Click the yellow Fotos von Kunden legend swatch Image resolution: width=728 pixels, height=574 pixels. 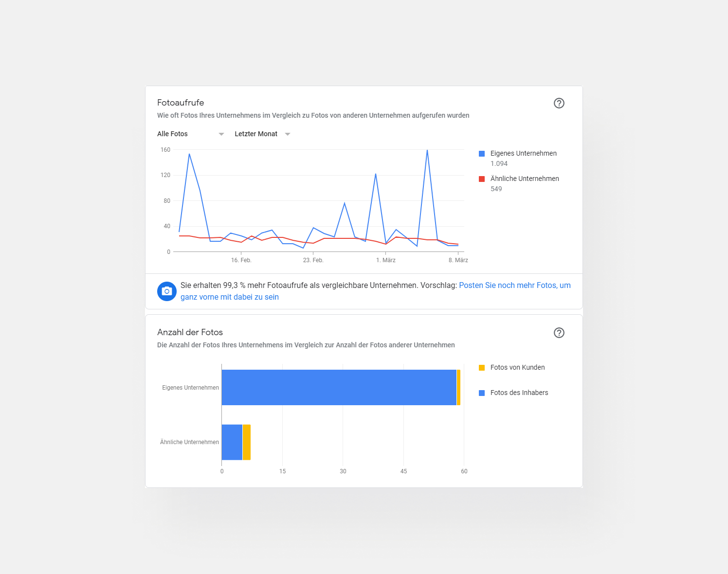[x=482, y=368]
